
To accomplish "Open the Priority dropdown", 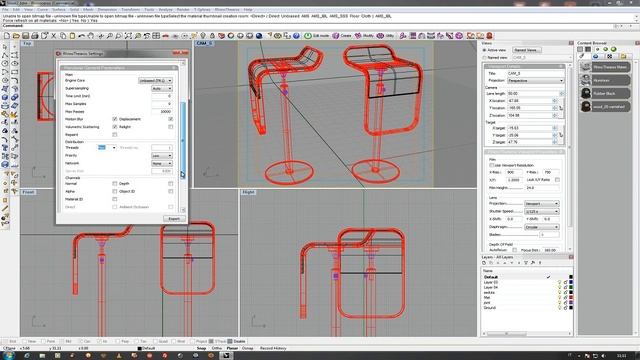I will coord(162,156).
